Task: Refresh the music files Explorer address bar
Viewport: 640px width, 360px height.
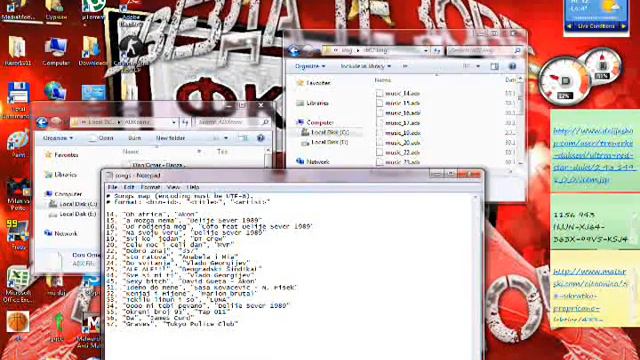Action: (x=437, y=51)
